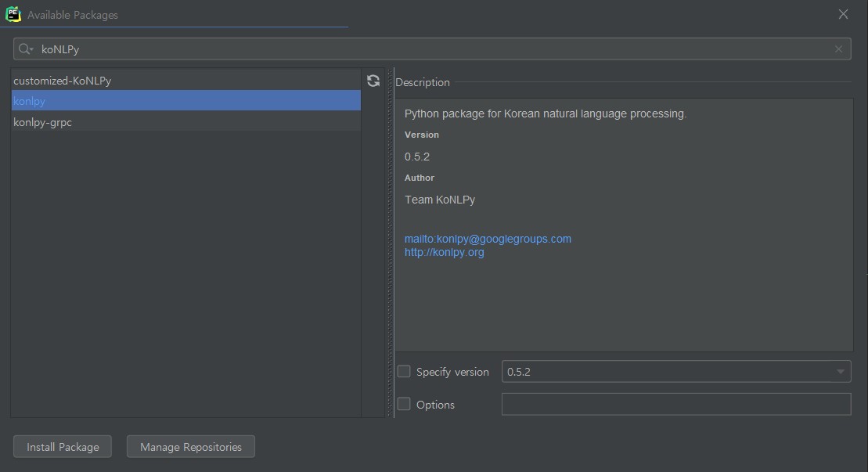
Task: Click the Team KoNLPy author text
Action: 440,200
